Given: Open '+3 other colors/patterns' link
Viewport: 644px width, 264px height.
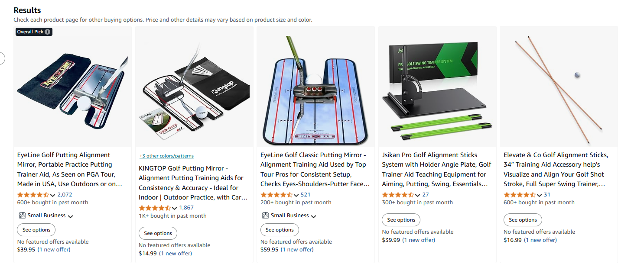Looking at the screenshot, I should (166, 156).
